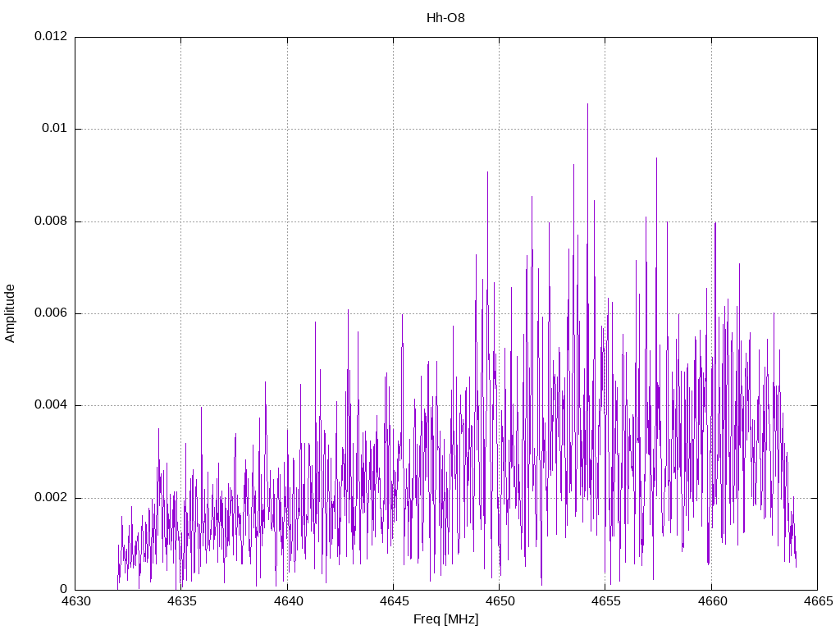
Task: Click the 4645 x-axis tick label
Action: coord(394,601)
